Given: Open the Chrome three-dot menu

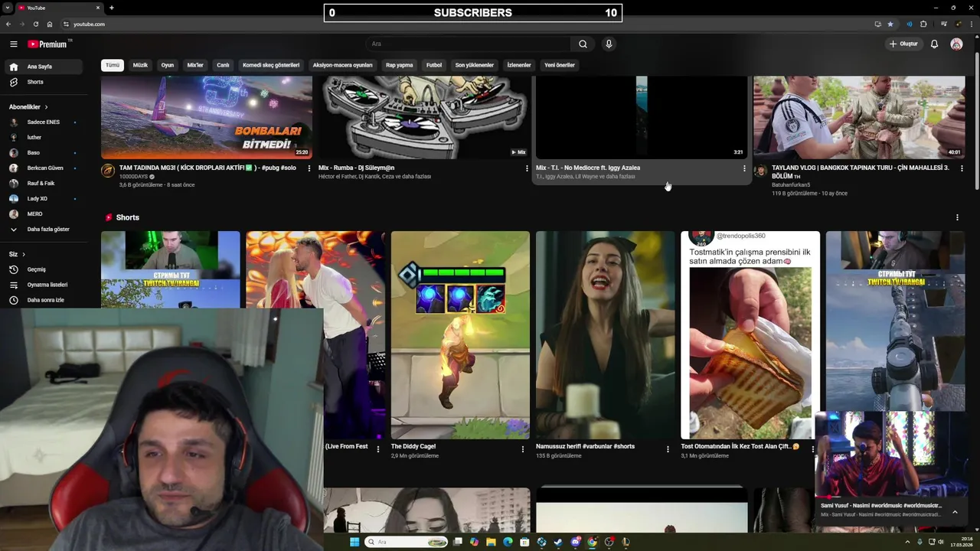Looking at the screenshot, I should (x=972, y=24).
